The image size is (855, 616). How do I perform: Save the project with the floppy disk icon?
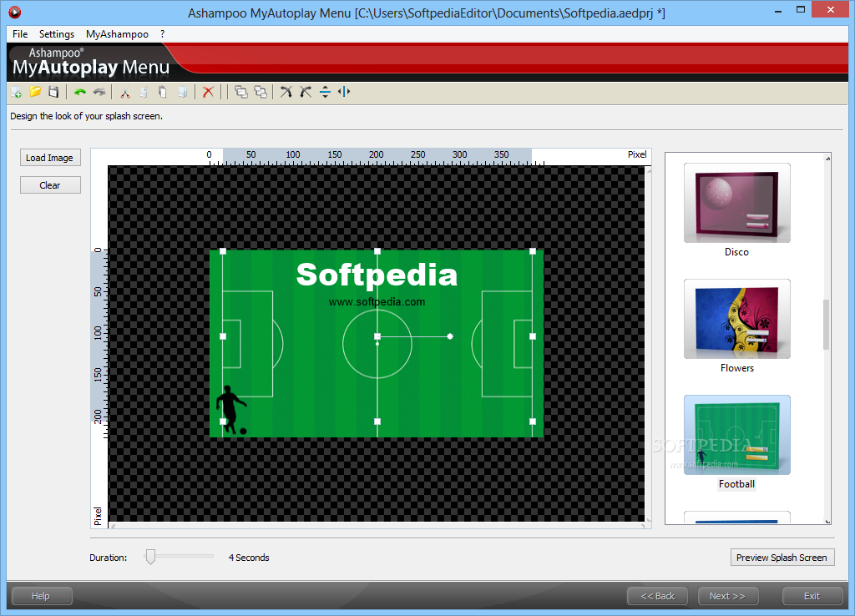(x=53, y=92)
